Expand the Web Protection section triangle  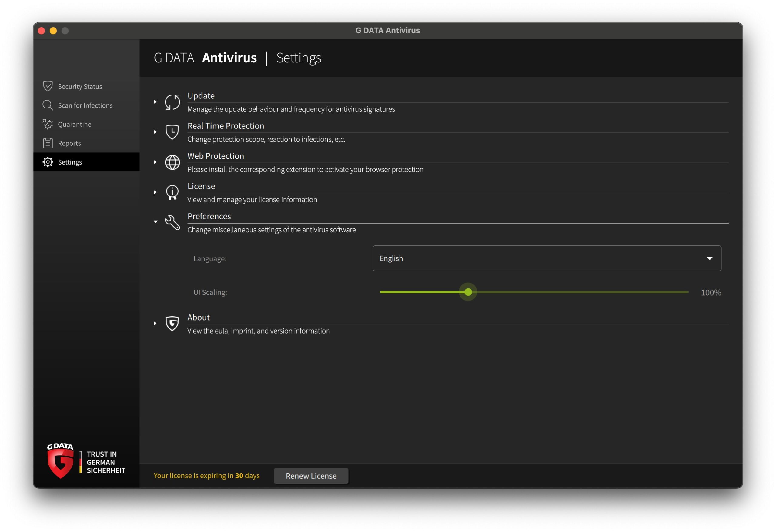pyautogui.click(x=155, y=162)
